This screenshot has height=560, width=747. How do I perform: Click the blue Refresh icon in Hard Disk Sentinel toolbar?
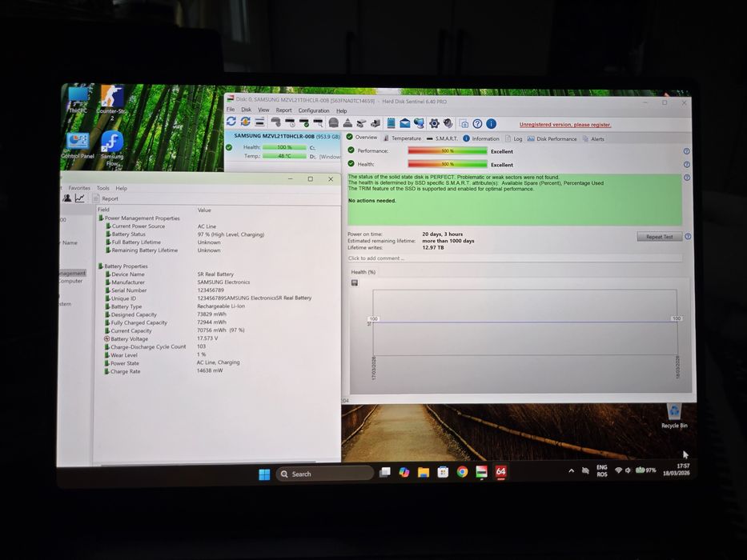tap(231, 122)
